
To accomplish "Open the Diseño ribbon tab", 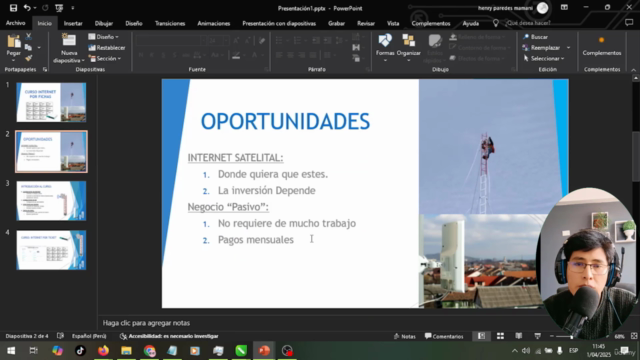I will coord(134,23).
